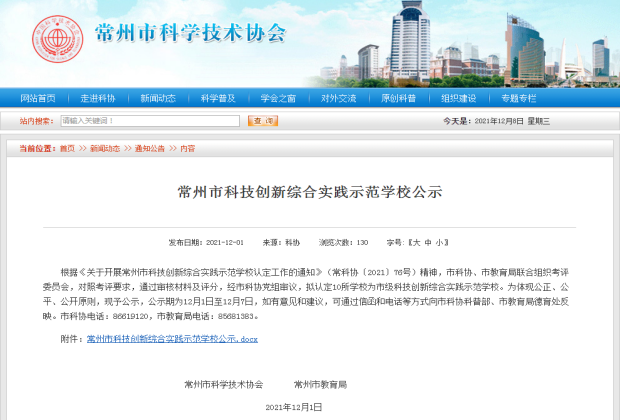Click the 附件 label
Screen dimensions: 620x420
[x=72, y=339]
